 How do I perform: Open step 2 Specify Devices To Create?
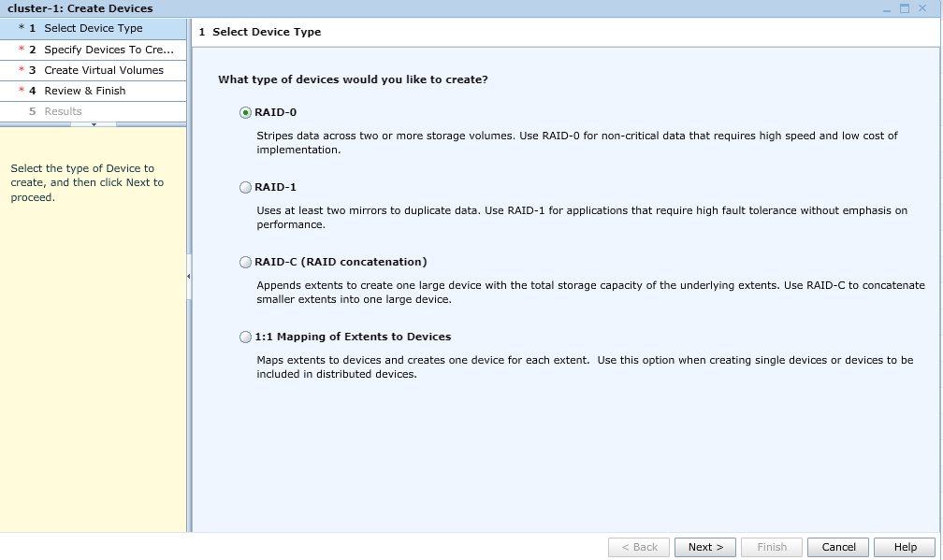94,50
